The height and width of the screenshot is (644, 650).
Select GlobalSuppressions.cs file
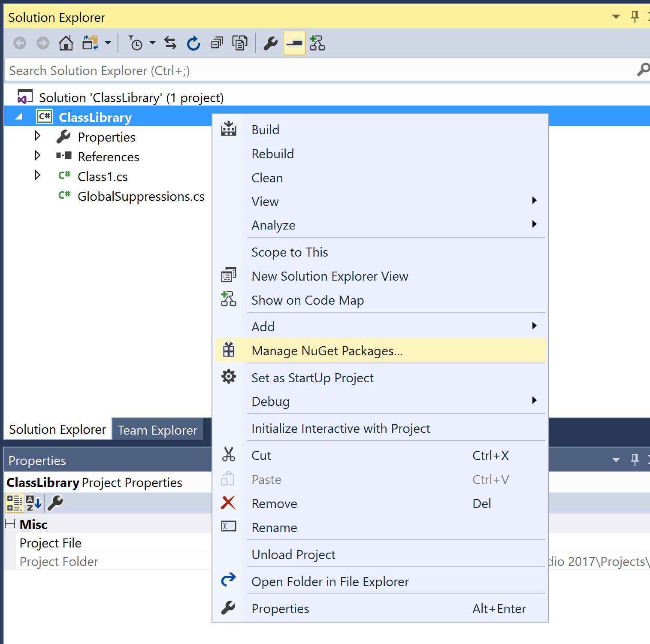pos(141,196)
